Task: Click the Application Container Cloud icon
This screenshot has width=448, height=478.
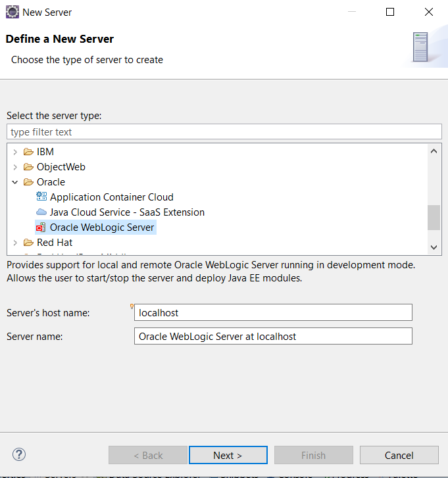Action: coord(41,197)
